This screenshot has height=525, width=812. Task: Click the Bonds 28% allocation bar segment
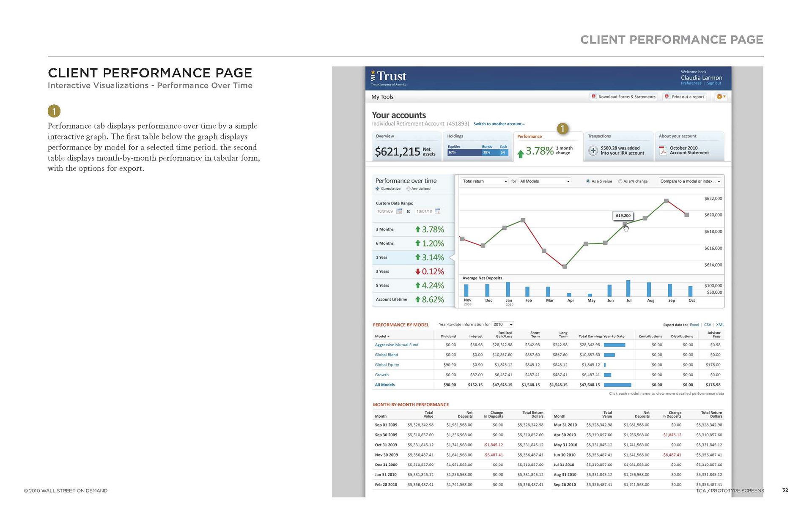click(491, 153)
